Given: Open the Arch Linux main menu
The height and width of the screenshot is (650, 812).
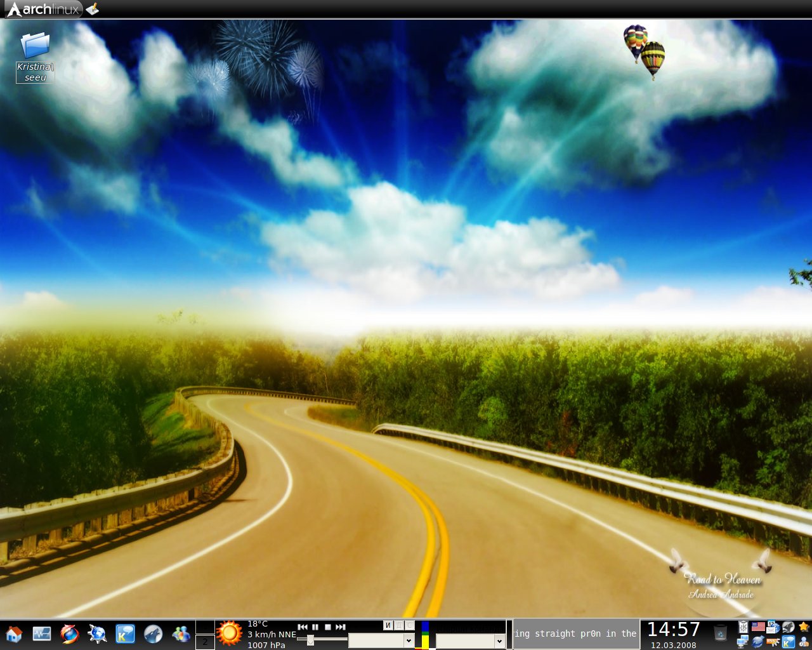Looking at the screenshot, I should click(43, 9).
